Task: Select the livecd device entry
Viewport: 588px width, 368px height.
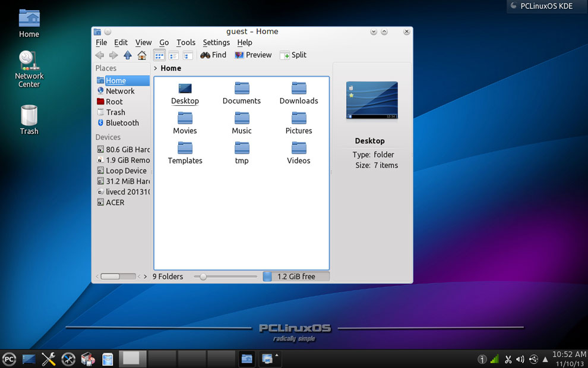Action: (x=122, y=191)
